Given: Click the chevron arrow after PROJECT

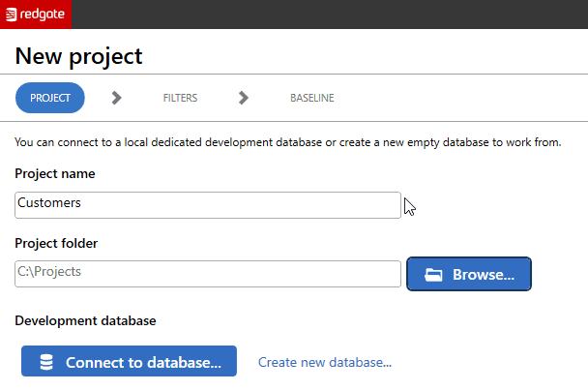Looking at the screenshot, I should pos(117,98).
